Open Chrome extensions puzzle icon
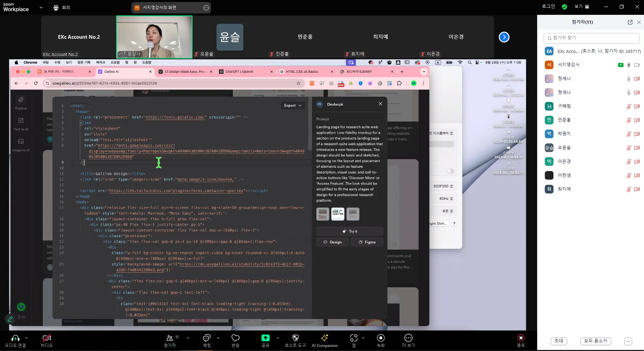 (399, 83)
